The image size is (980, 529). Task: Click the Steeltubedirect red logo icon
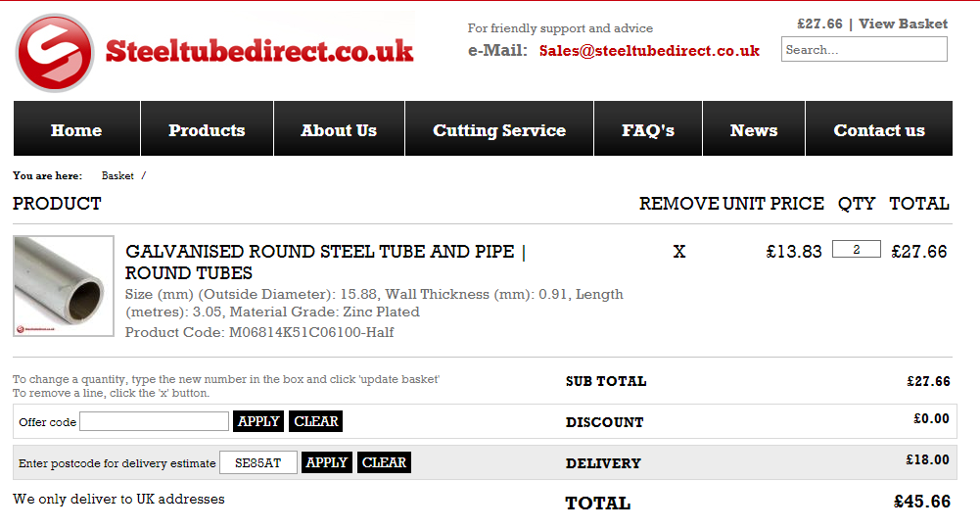pyautogui.click(x=55, y=53)
